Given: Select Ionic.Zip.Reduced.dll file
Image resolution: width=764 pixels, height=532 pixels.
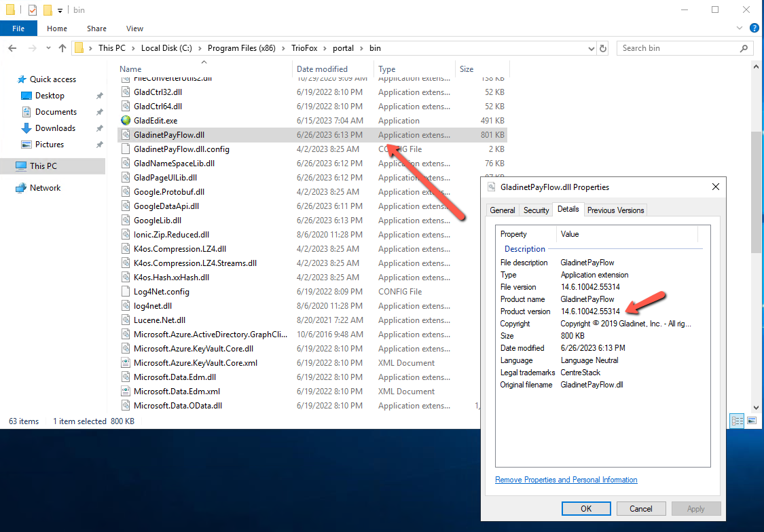Looking at the screenshot, I should (171, 235).
